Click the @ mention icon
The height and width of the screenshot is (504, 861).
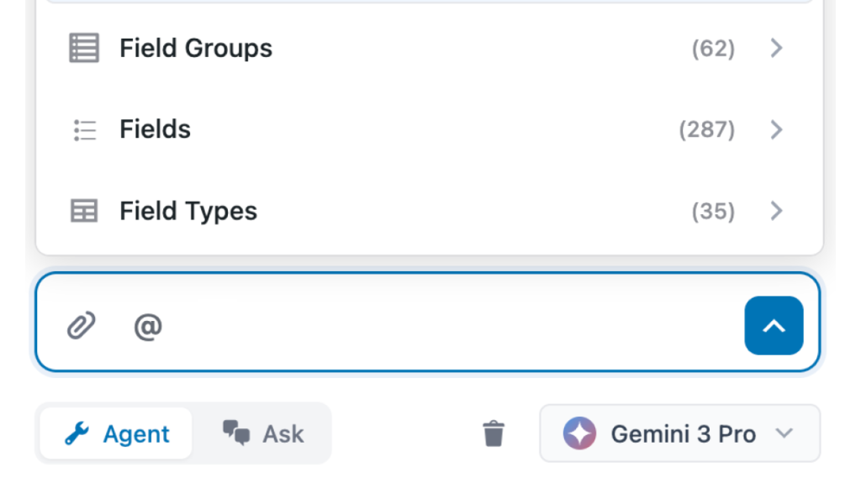pyautogui.click(x=148, y=325)
